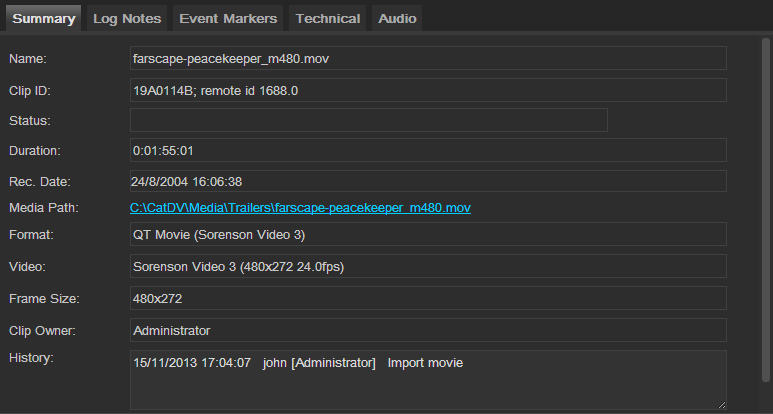Focus the empty Status field
This screenshot has width=773, height=414.
coord(369,120)
